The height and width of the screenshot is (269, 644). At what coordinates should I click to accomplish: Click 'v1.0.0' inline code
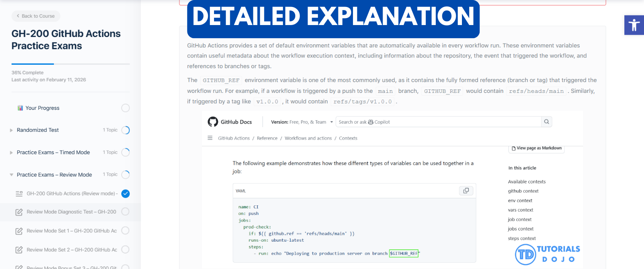click(x=267, y=102)
